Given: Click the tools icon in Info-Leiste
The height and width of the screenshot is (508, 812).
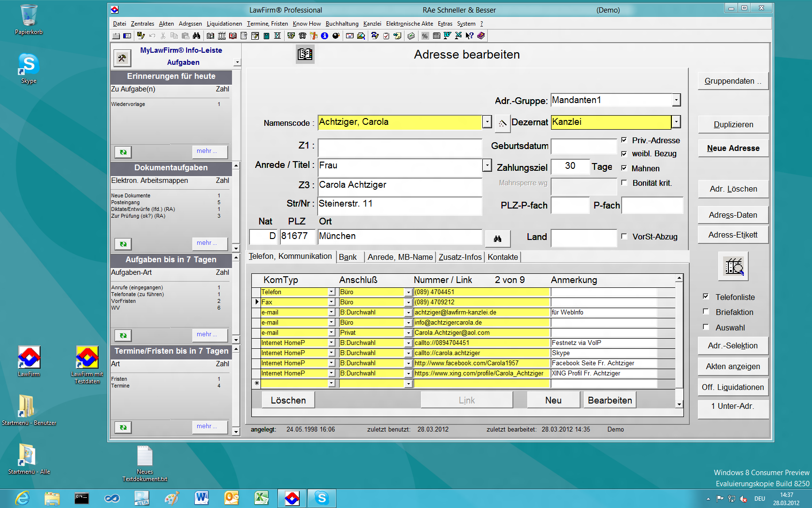Looking at the screenshot, I should point(122,58).
